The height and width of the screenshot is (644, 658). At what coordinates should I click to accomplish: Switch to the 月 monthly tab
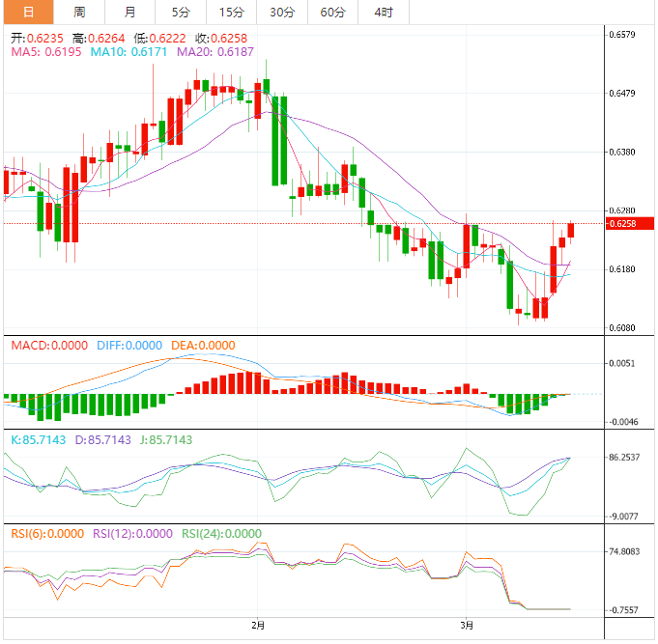click(130, 13)
